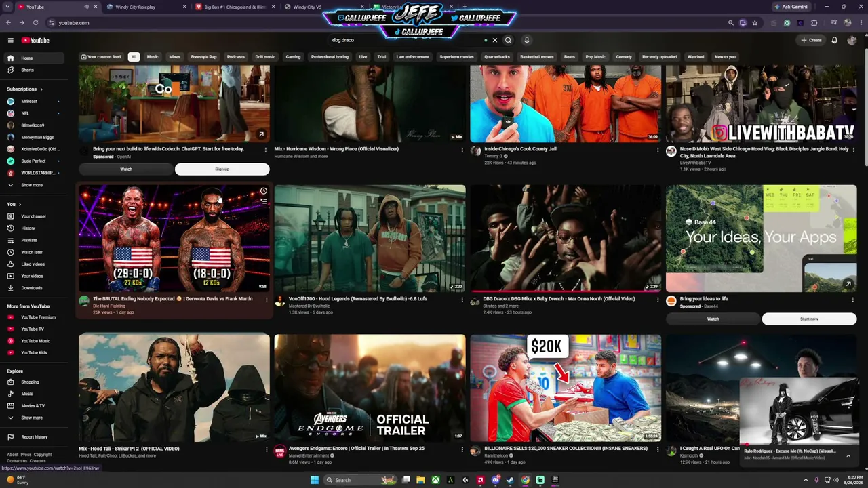Open the notifications bell
Image resolution: width=868 pixels, height=488 pixels.
835,40
